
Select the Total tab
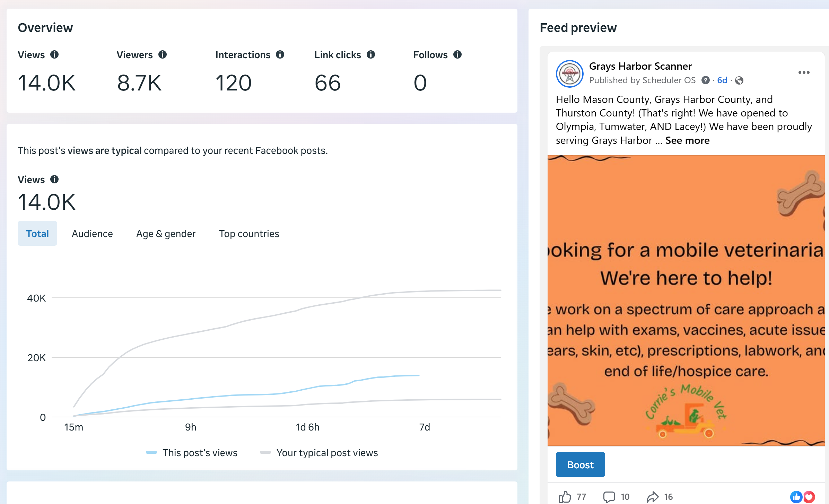coord(37,233)
